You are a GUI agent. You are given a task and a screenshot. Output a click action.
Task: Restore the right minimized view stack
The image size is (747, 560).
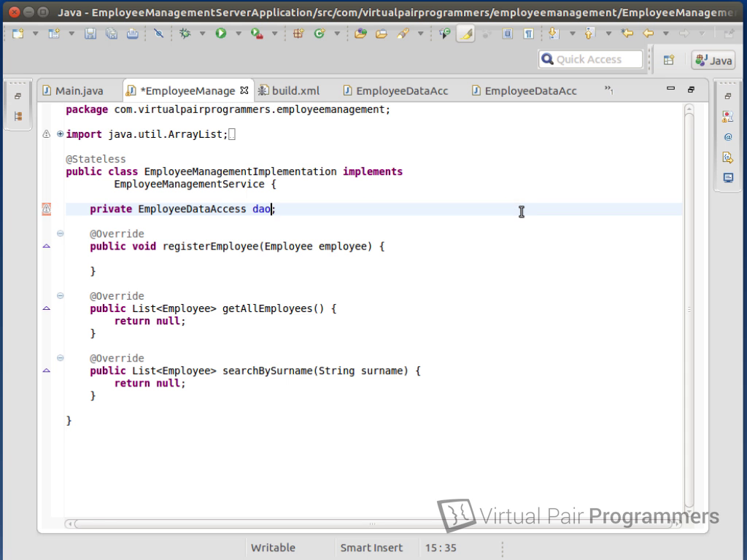coord(728,96)
